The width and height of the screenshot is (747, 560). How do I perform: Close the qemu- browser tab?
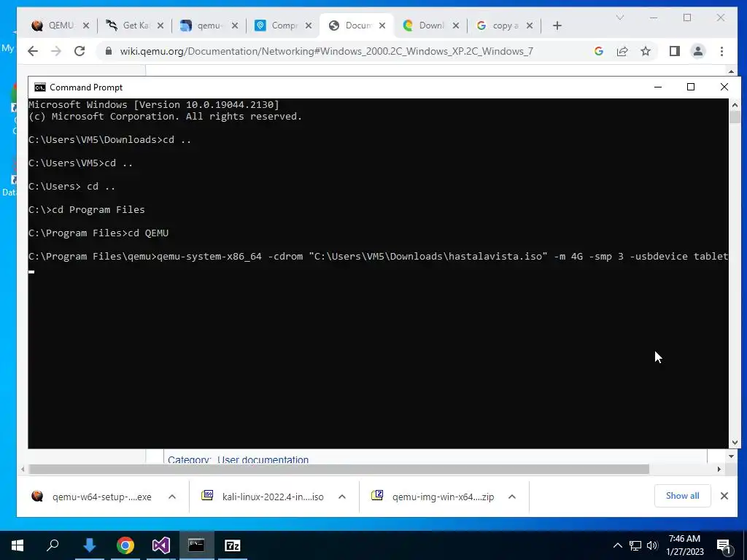click(234, 26)
